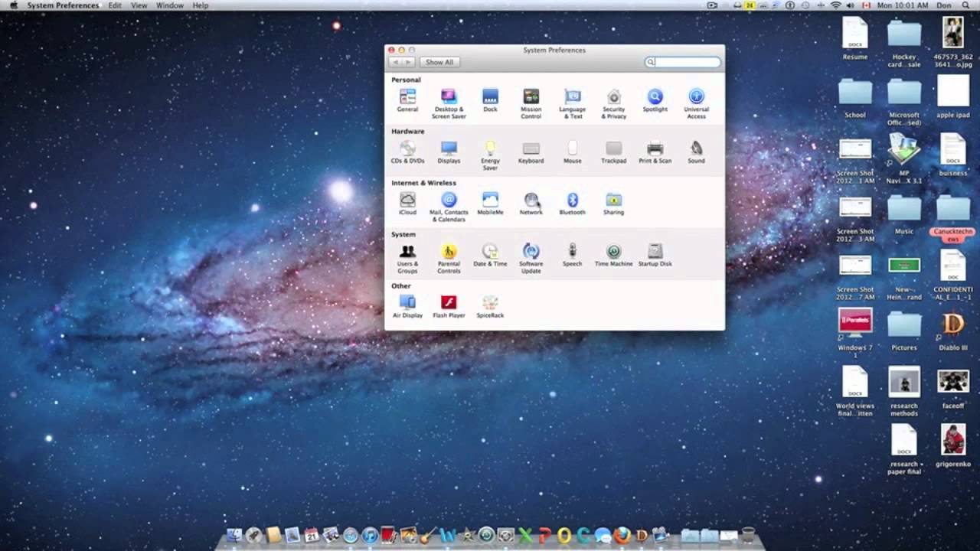Select the Resume document on desktop
This screenshot has width=980, height=551.
855,38
